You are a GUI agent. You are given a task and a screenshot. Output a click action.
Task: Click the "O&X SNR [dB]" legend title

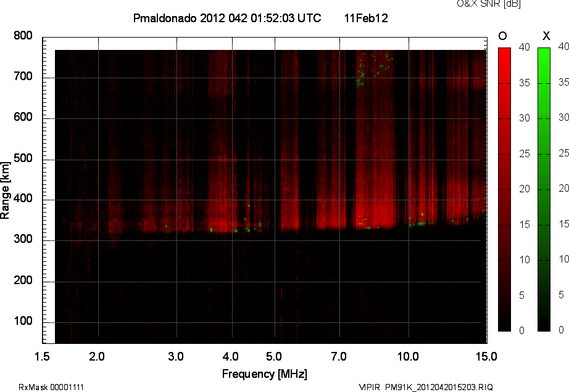pyautogui.click(x=480, y=4)
